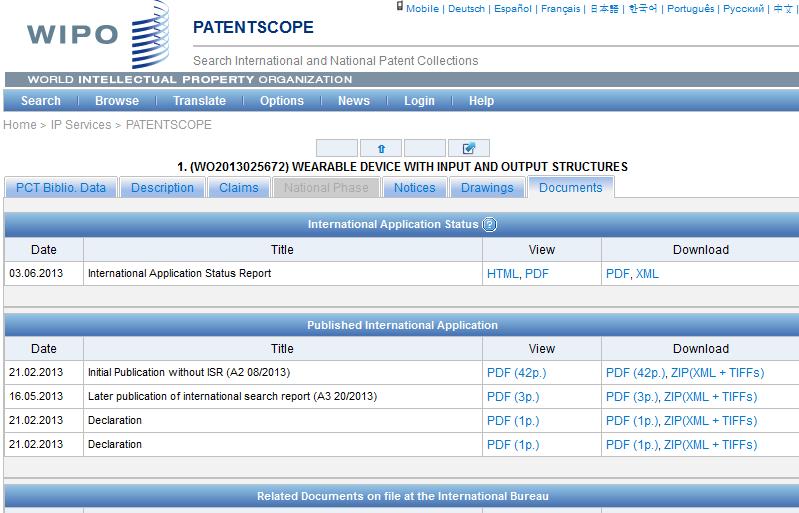Image resolution: width=799 pixels, height=513 pixels.
Task: Click the PATENTSCOPE breadcrumb link
Action: pyautogui.click(x=169, y=125)
